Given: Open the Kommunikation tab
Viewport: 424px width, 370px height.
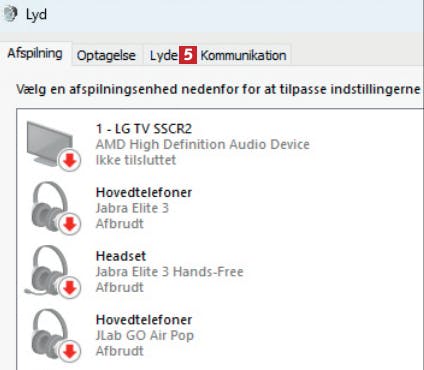Looking at the screenshot, I should [x=243, y=55].
